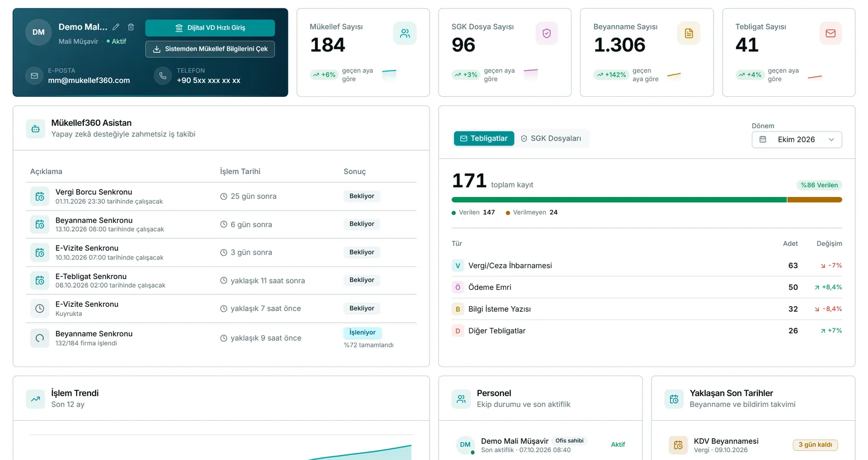Screen dimensions: 868x460
Task: Open the Dönem dropdown showing Ekim 2026
Action: [796, 139]
